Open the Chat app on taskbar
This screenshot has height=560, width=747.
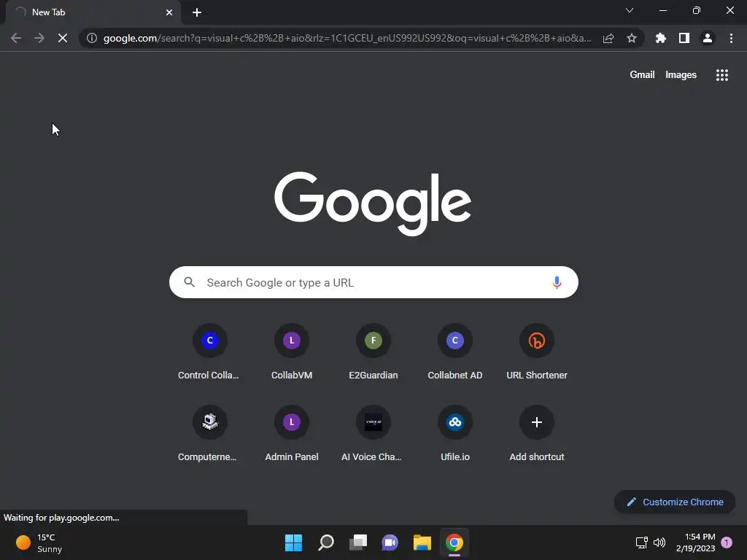point(390,542)
